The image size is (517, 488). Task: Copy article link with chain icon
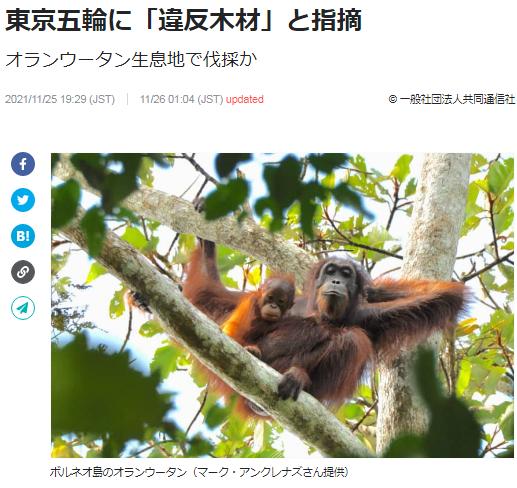(23, 272)
